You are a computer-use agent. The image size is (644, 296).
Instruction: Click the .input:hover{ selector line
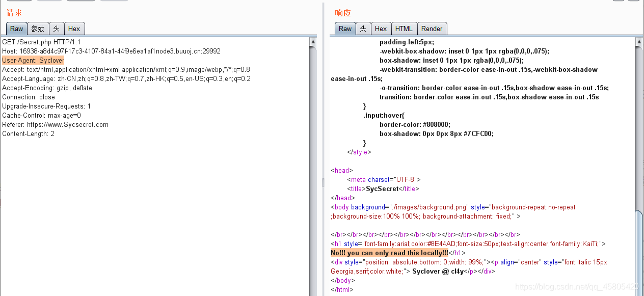click(x=384, y=115)
